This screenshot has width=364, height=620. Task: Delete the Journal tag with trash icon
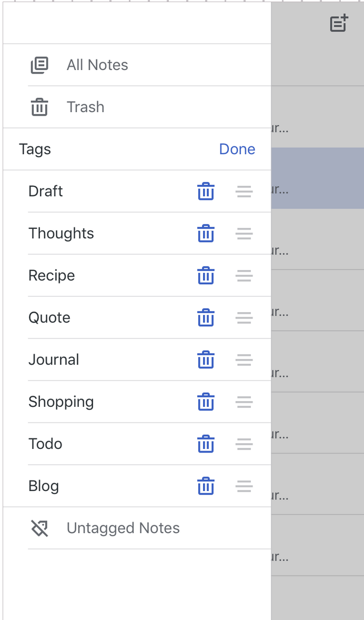pos(206,359)
